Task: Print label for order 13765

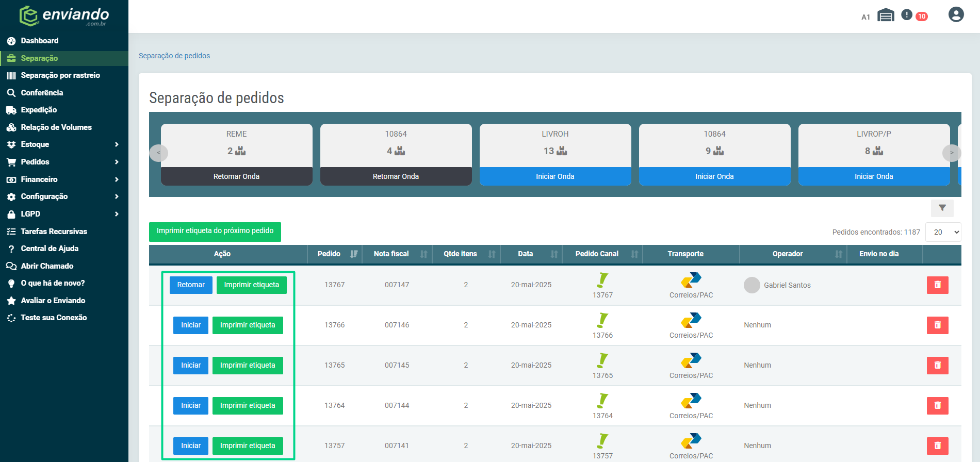Action: [248, 365]
